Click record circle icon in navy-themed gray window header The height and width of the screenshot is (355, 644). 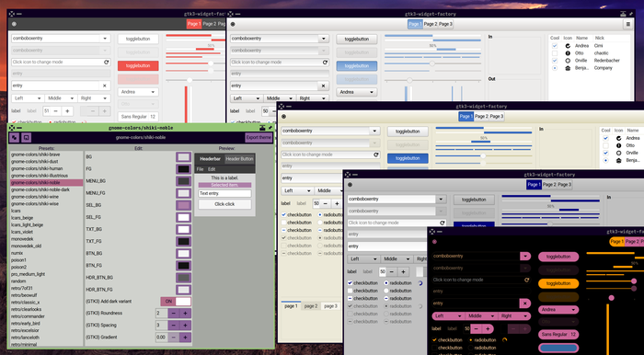click(x=350, y=185)
